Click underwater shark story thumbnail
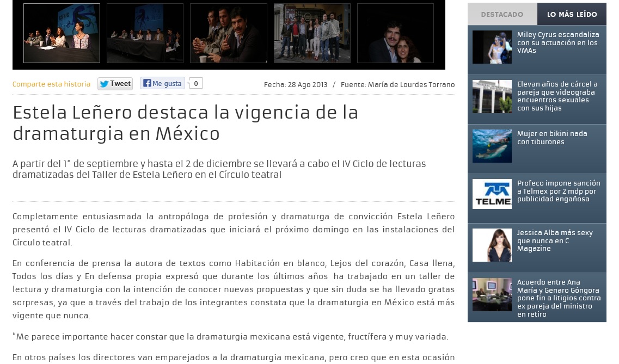 pyautogui.click(x=492, y=146)
